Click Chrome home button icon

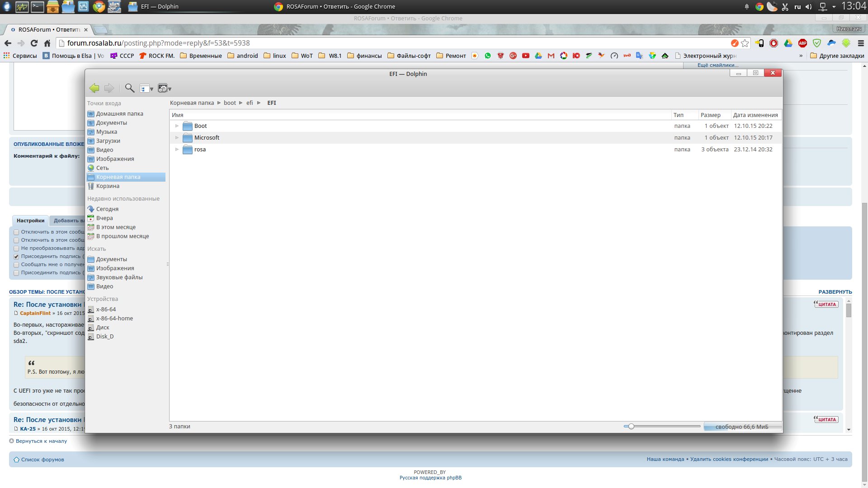47,43
